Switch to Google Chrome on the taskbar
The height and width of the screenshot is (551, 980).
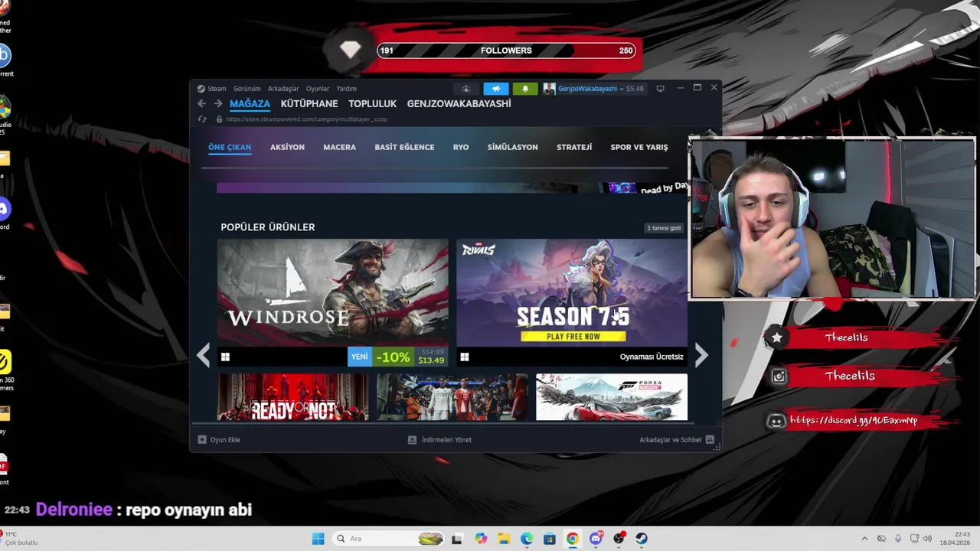click(x=573, y=539)
